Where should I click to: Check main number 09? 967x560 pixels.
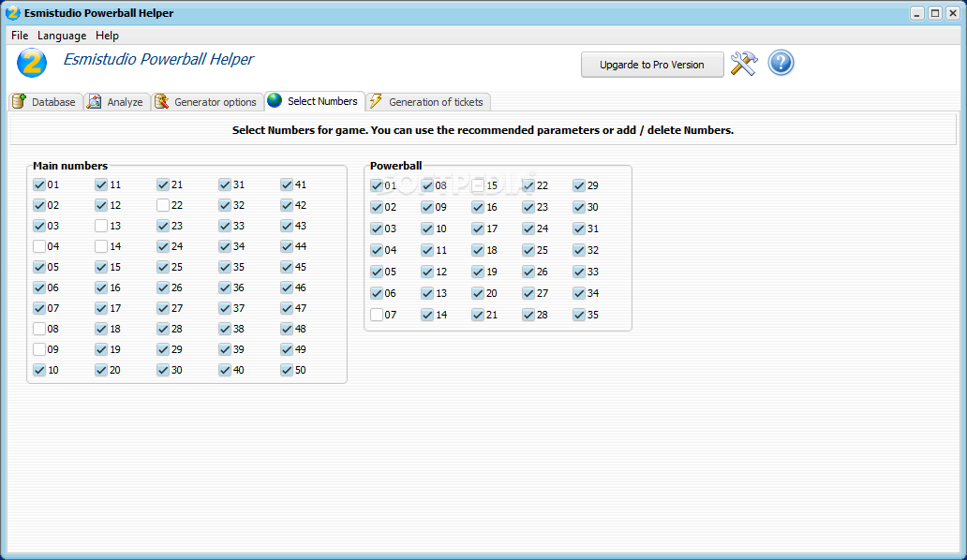point(39,349)
